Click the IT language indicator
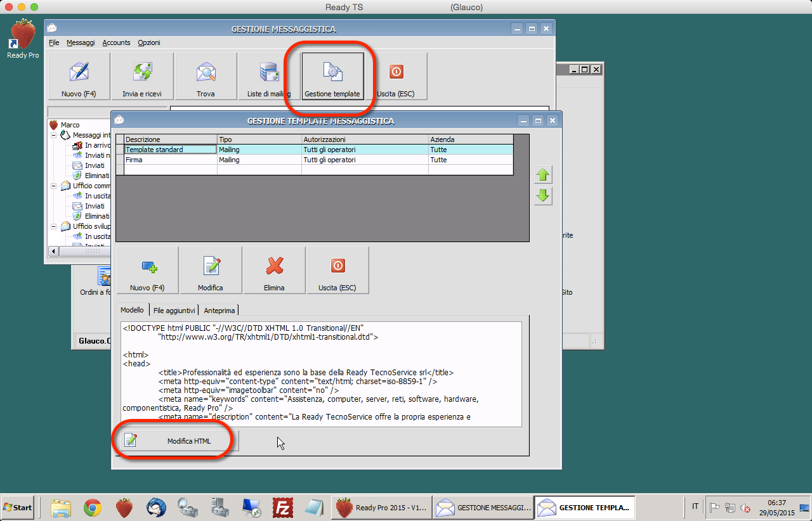Viewport: 812px width, 521px height. tap(695, 507)
